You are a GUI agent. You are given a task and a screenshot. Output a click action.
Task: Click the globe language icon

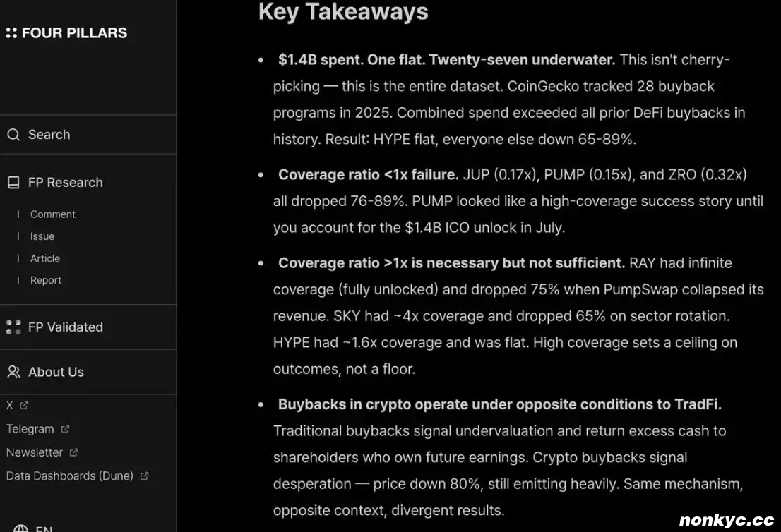point(21,528)
